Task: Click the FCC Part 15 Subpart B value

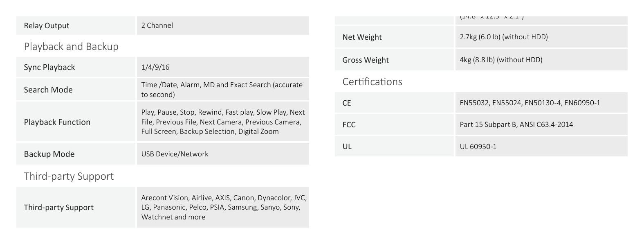Action: tap(516, 124)
